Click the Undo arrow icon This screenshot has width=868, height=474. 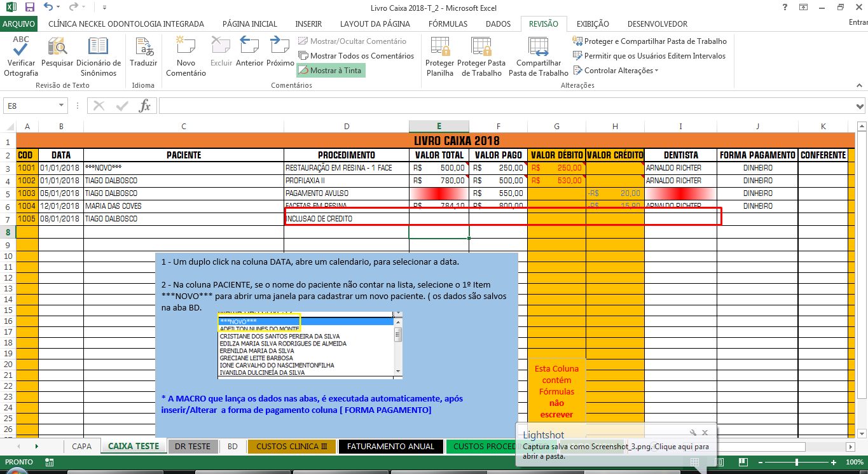[x=49, y=8]
